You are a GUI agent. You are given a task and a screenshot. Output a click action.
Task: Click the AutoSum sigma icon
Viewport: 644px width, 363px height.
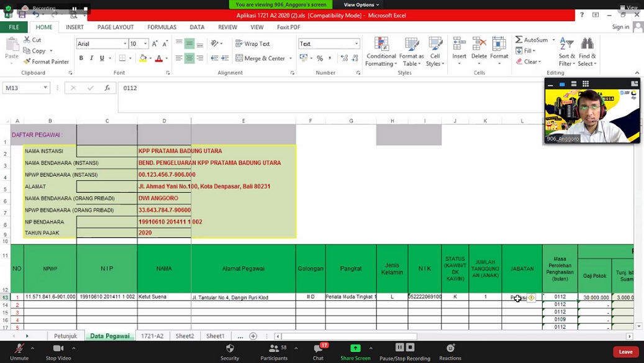519,40
